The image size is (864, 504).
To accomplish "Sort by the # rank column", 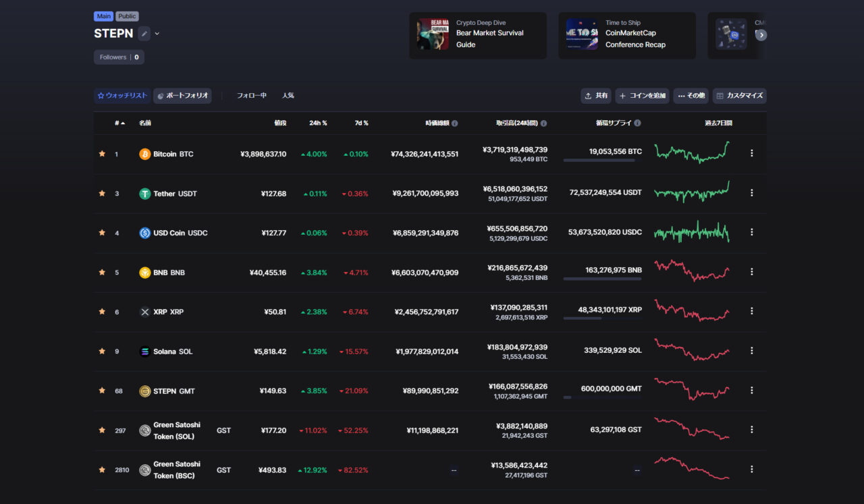I will point(119,123).
